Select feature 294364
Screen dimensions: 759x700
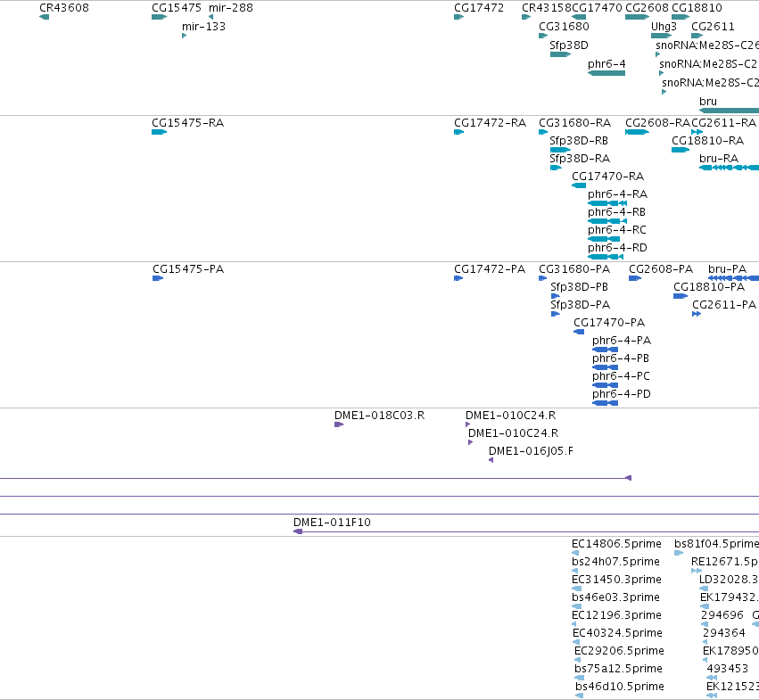[723, 634]
